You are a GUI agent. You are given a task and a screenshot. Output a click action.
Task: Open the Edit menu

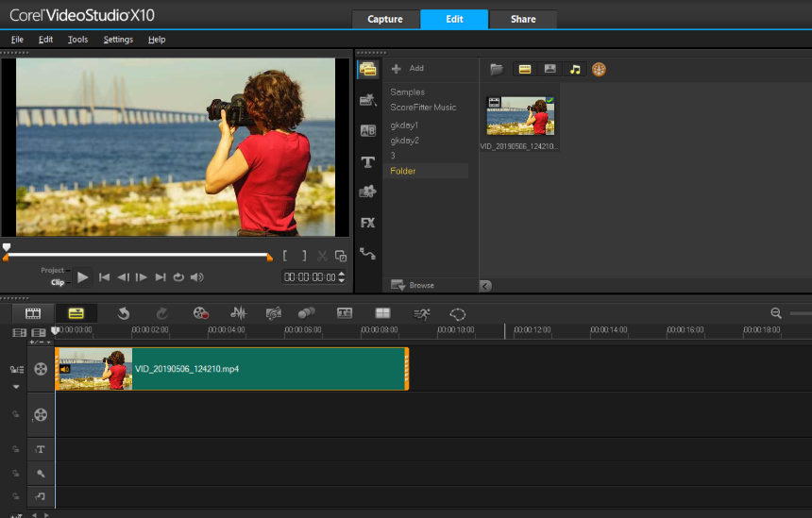coord(45,40)
